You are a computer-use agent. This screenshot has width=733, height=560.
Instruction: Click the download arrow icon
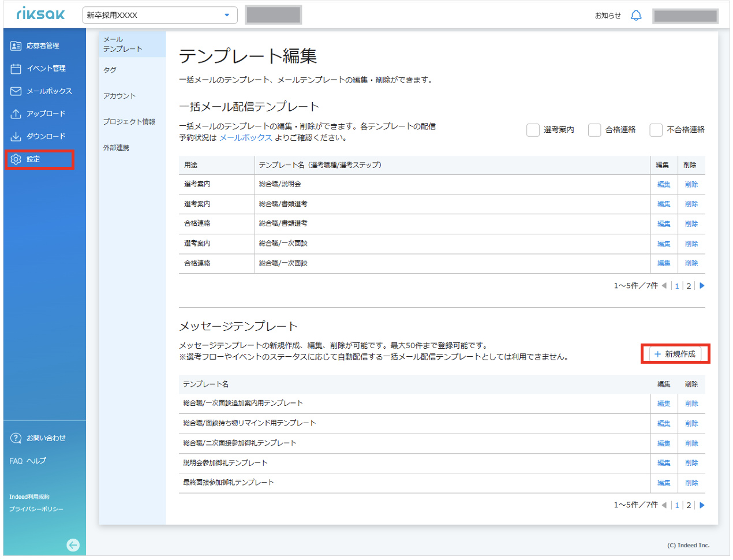(16, 136)
